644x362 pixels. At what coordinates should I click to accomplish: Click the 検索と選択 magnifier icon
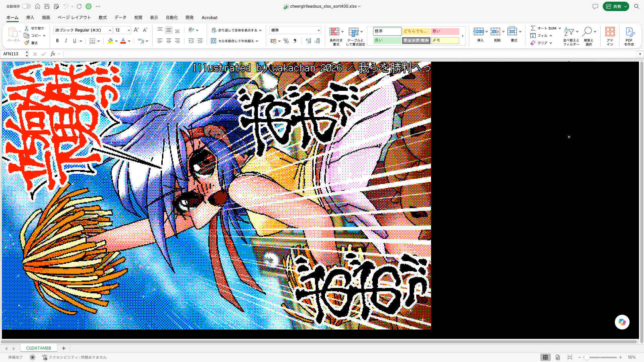587,32
